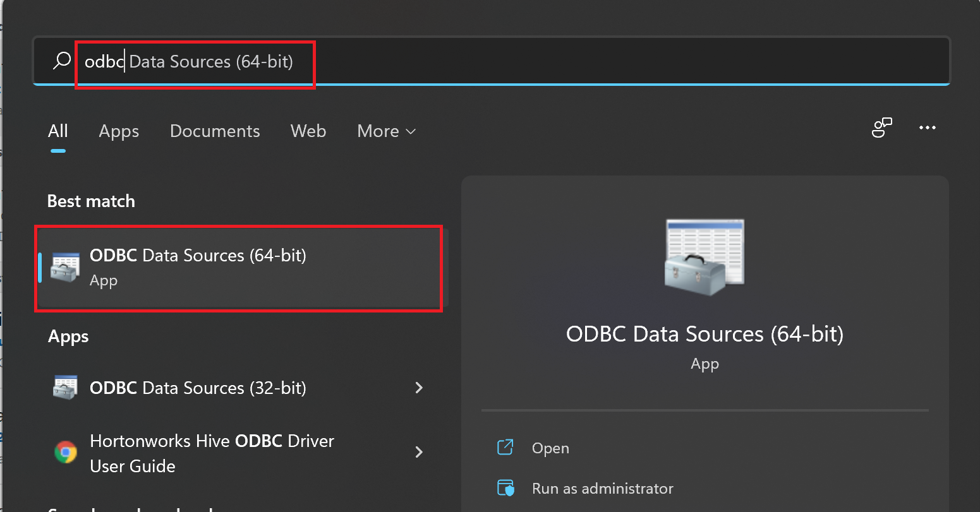Click the large ODBC toolbox preview icon
Image resolution: width=980 pixels, height=512 pixels.
pos(705,258)
